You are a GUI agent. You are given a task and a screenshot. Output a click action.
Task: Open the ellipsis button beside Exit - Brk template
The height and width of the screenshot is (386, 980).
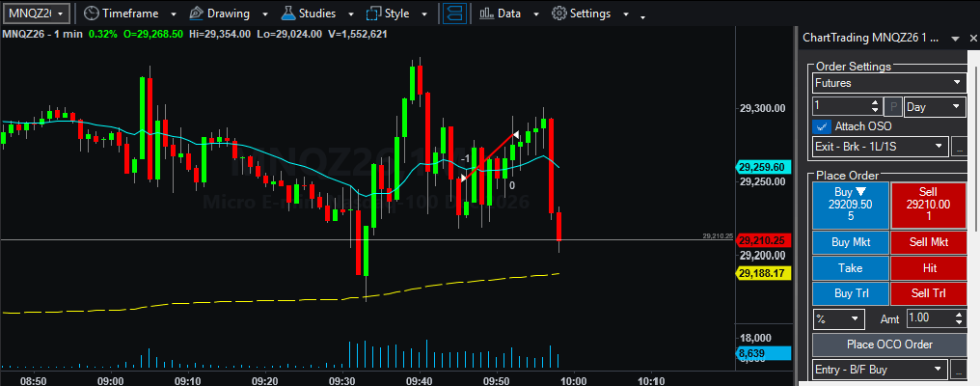point(959,147)
